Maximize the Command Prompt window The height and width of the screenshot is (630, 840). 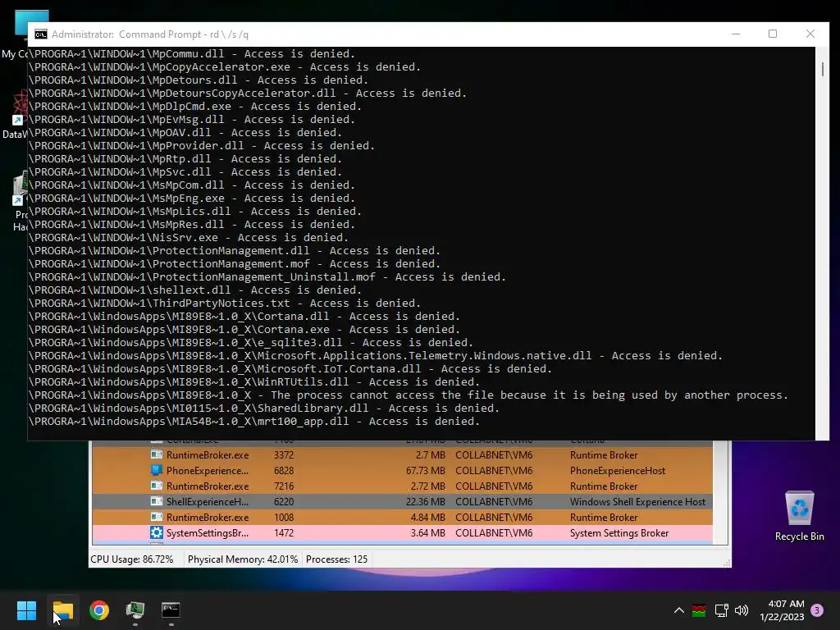pos(773,34)
